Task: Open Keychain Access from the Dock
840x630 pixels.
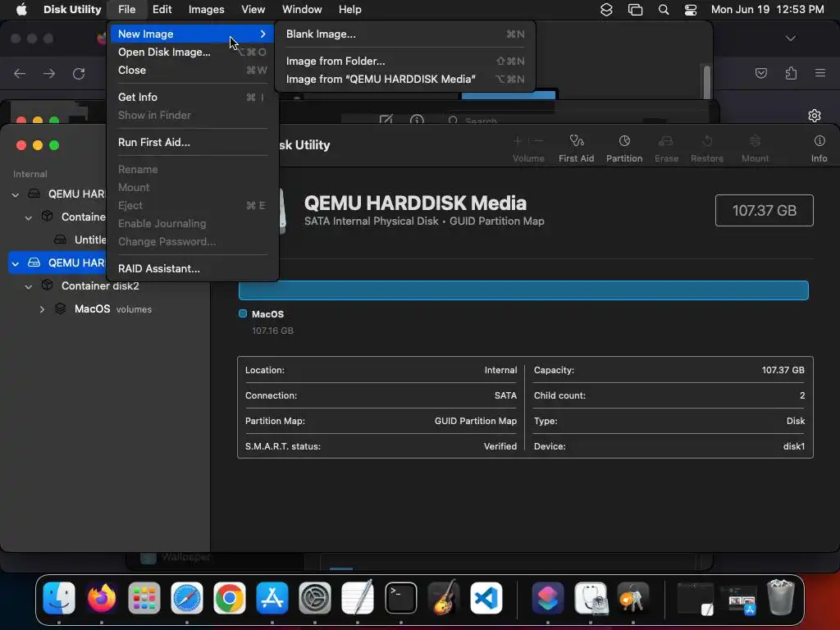Action: tap(632, 597)
